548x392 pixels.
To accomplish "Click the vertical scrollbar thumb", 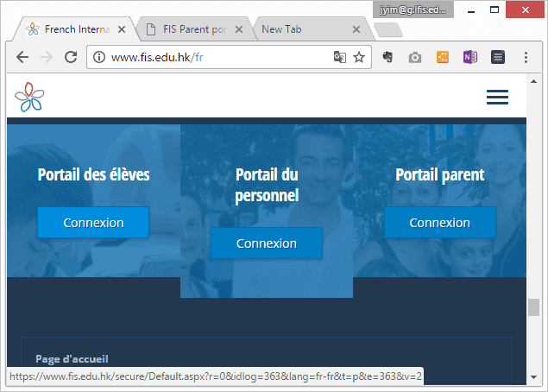I will point(533,307).
